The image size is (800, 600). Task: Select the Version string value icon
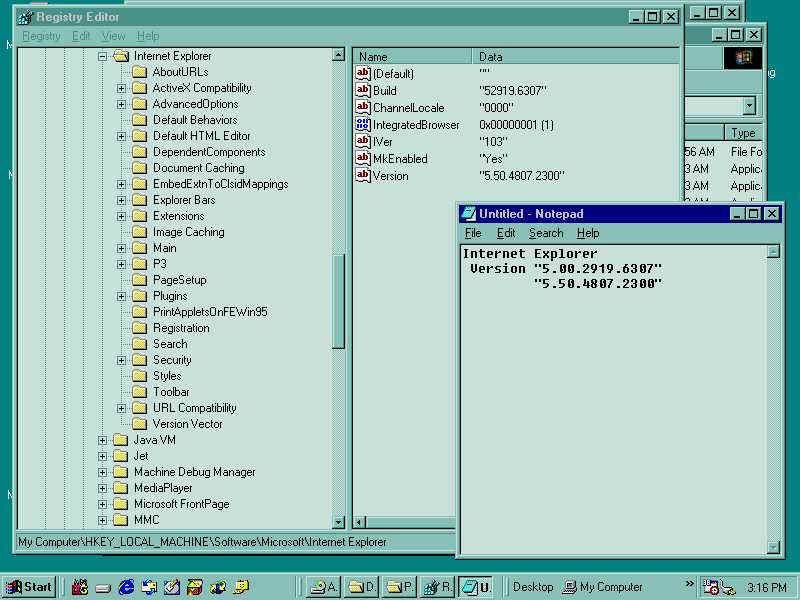(x=363, y=175)
